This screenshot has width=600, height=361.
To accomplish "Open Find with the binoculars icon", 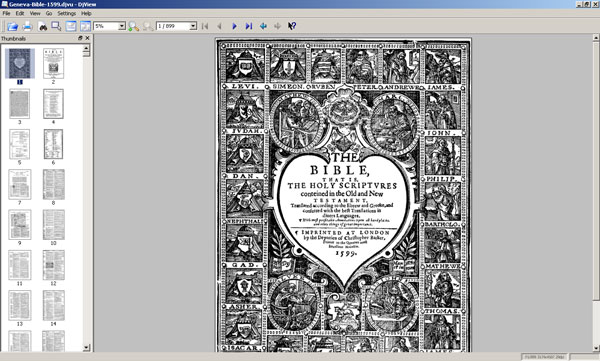I will [x=42, y=26].
